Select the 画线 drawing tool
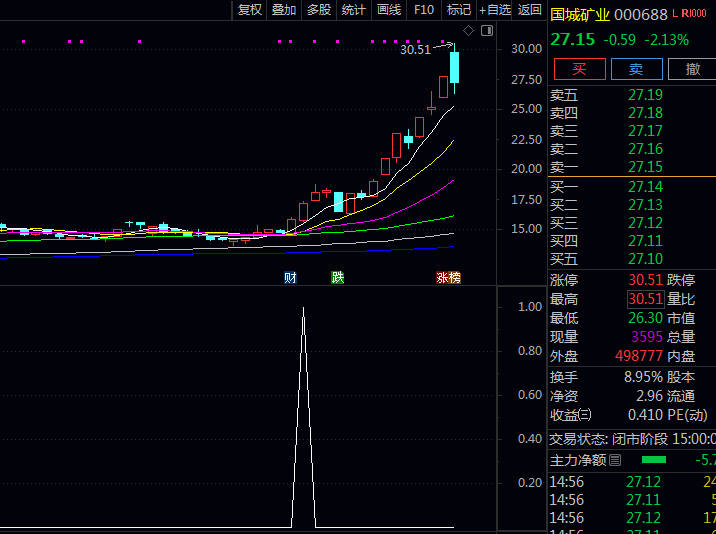 tap(389, 10)
